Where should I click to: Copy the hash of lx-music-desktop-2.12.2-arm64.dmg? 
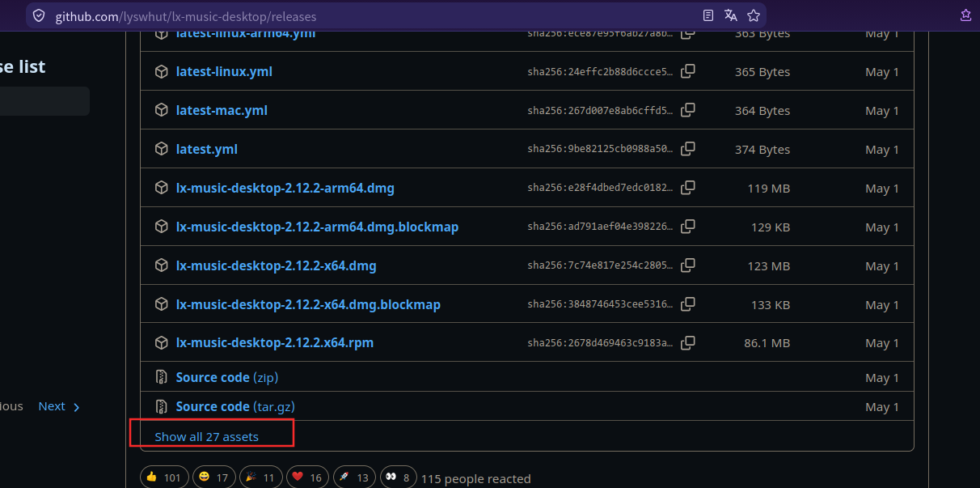click(x=688, y=188)
